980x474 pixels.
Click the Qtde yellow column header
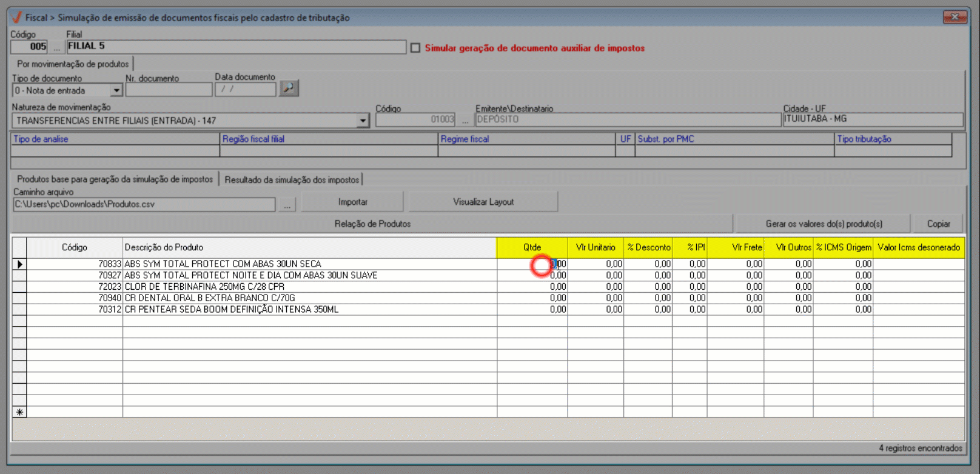tap(532, 247)
